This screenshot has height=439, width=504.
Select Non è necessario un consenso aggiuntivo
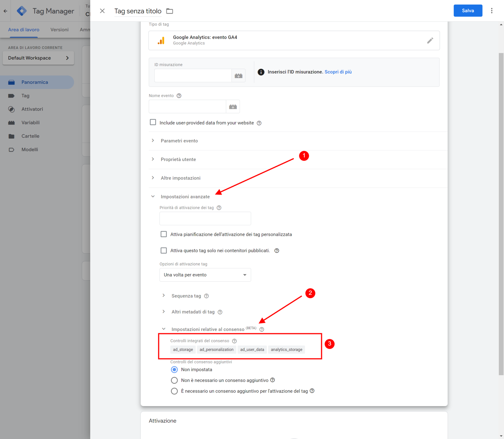[x=174, y=380]
